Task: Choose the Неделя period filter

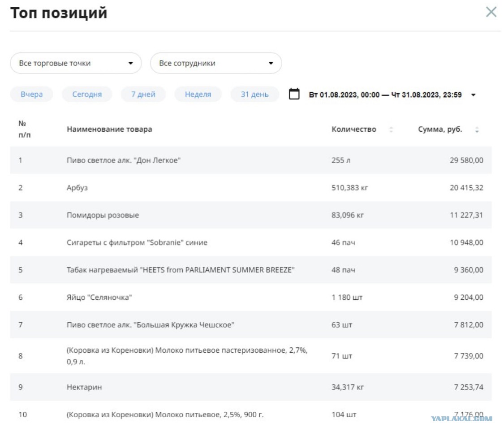Action: coord(198,94)
